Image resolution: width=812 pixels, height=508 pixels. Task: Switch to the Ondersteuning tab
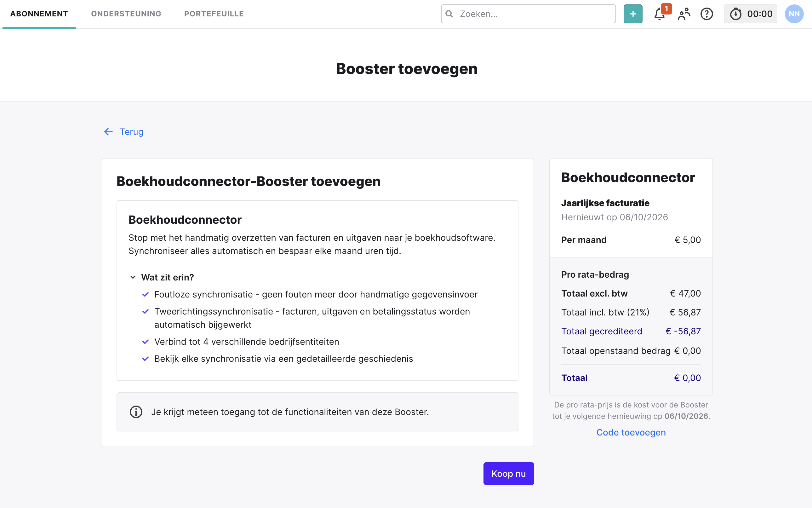tap(126, 14)
